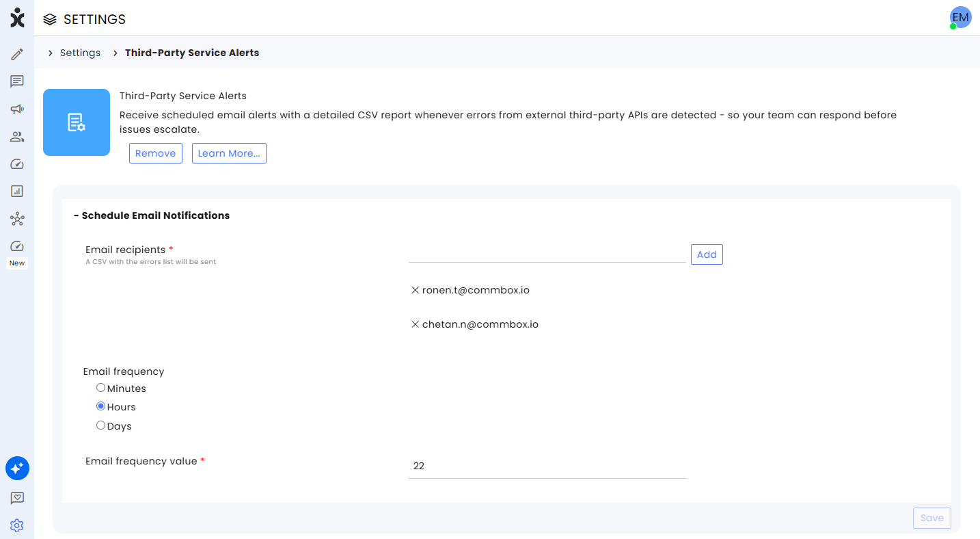The width and height of the screenshot is (980, 539).
Task: Click the Email frequency label
Action: tap(124, 371)
